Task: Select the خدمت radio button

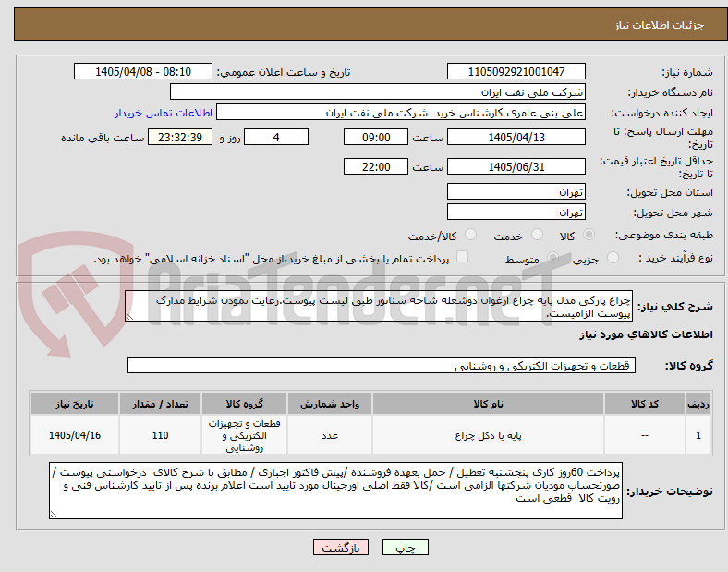Action: click(x=537, y=235)
